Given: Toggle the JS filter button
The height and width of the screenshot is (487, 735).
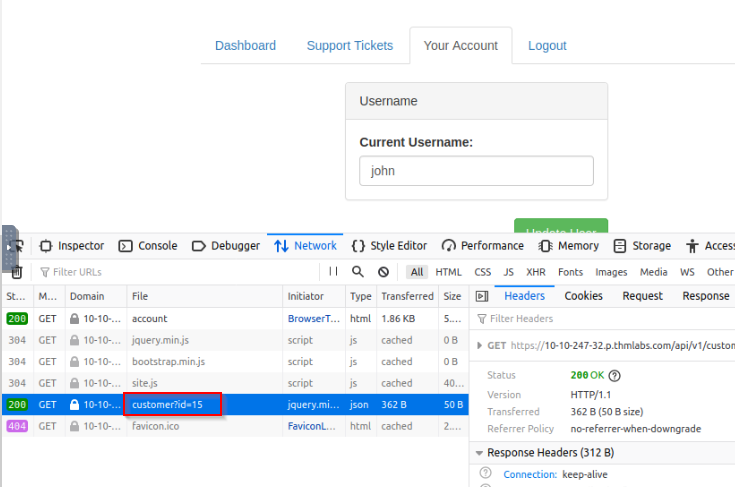Looking at the screenshot, I should click(509, 272).
